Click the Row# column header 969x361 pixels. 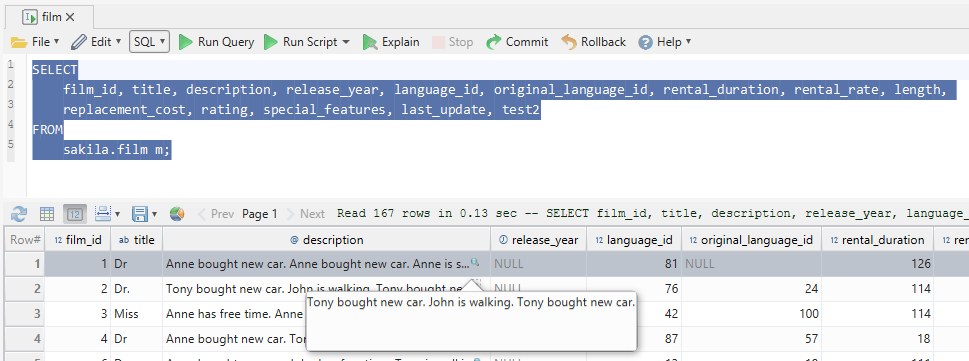point(25,240)
